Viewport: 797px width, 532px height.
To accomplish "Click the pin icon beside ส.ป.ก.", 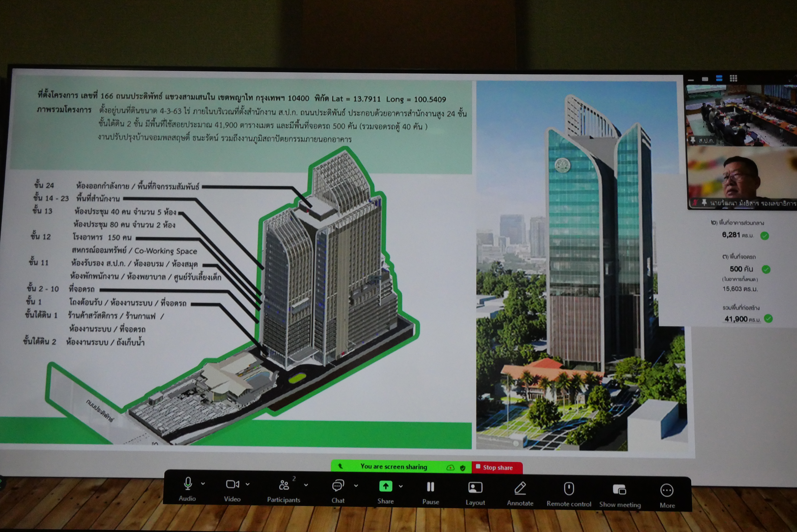I will pyautogui.click(x=693, y=140).
